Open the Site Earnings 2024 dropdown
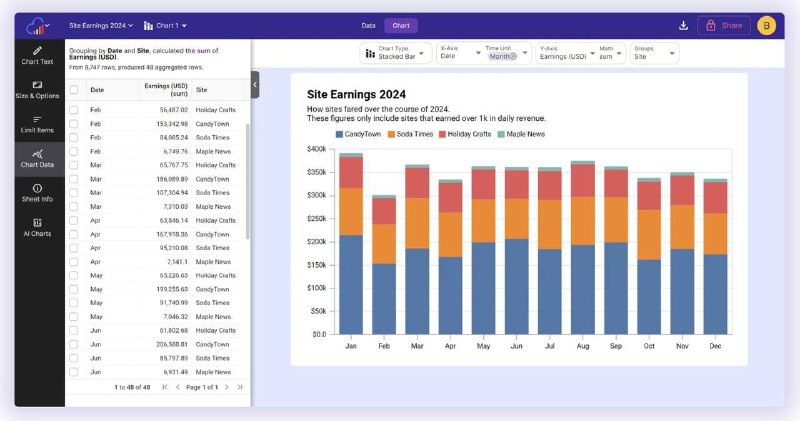Screen dimensions: 800x421 click(101, 25)
